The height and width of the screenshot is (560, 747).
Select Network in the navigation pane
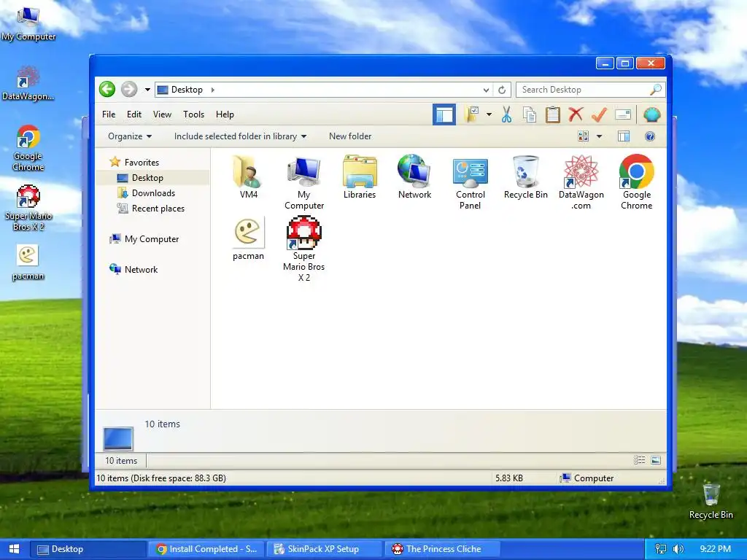pyautogui.click(x=141, y=270)
